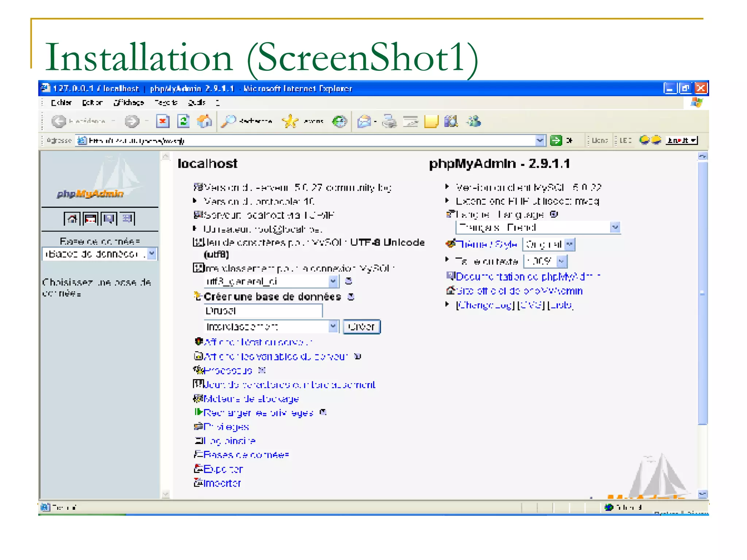
Task: Open the Français language dropdown
Action: coord(615,227)
